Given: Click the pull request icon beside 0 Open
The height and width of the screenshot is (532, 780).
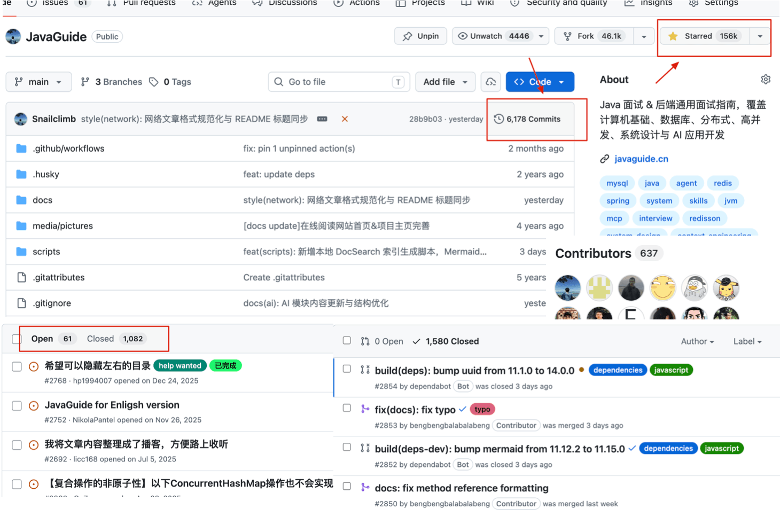Looking at the screenshot, I should coord(365,341).
